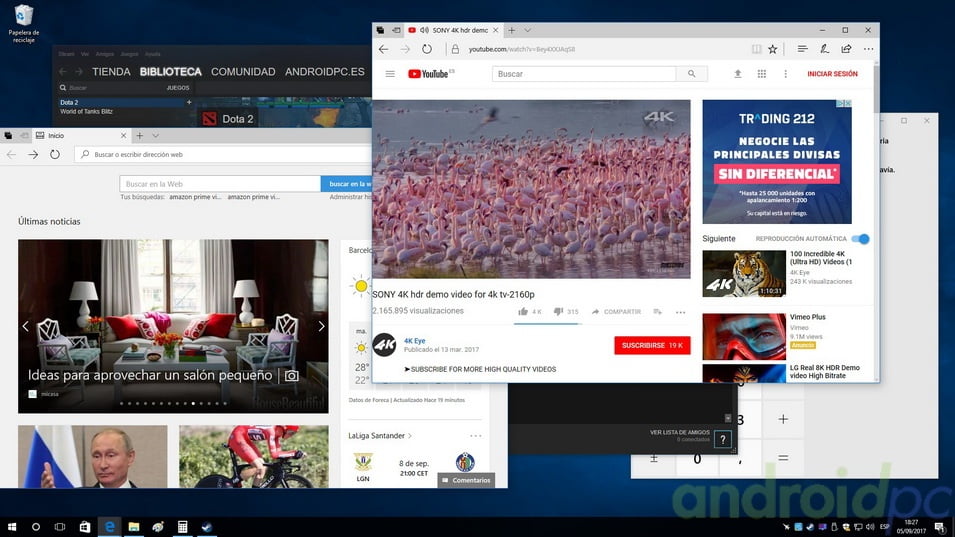Open Calculator from the taskbar

[182, 527]
